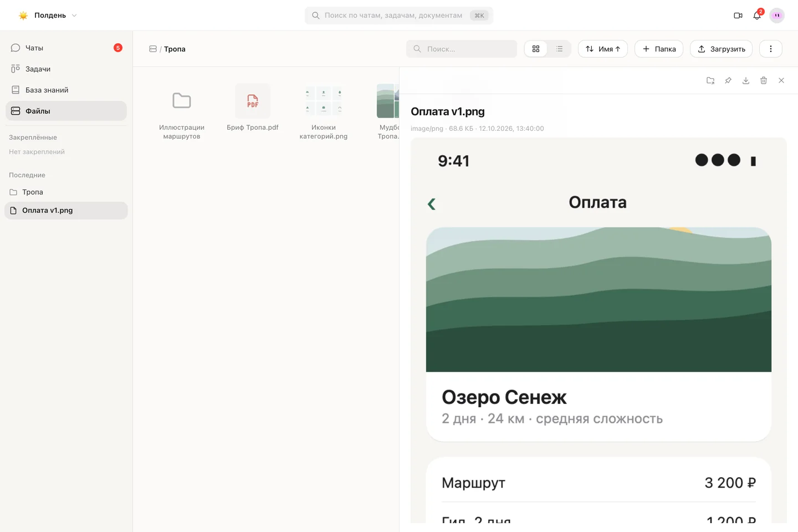This screenshot has width=798, height=532.
Task: Select recent file Оплата v1.png in sidebar
Action: pyautogui.click(x=66, y=211)
